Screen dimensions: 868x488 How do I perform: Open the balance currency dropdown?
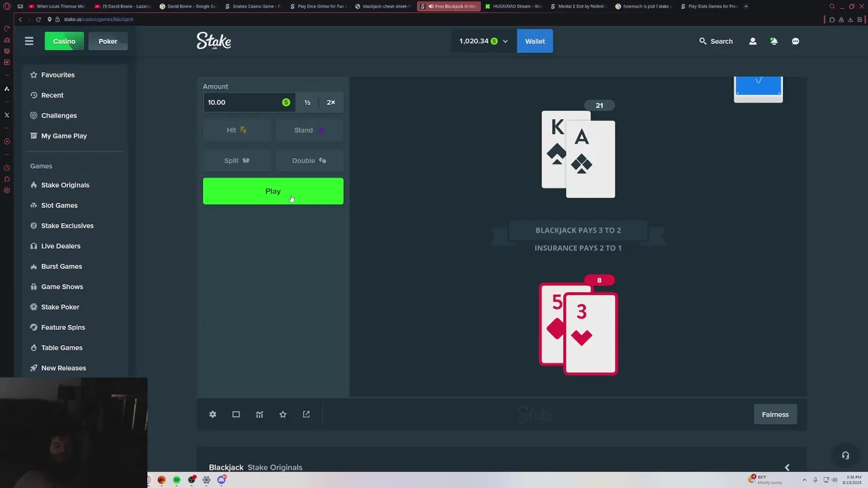pyautogui.click(x=484, y=41)
